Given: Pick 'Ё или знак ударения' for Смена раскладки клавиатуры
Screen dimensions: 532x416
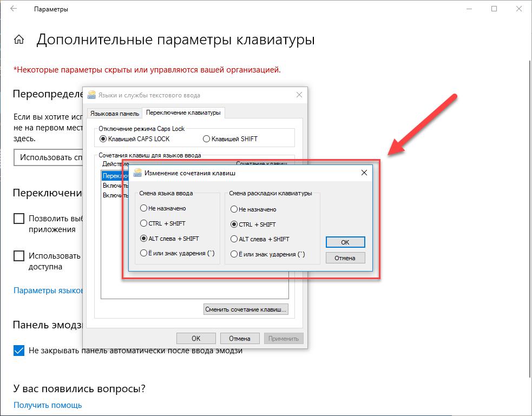Looking at the screenshot, I should (268, 254).
